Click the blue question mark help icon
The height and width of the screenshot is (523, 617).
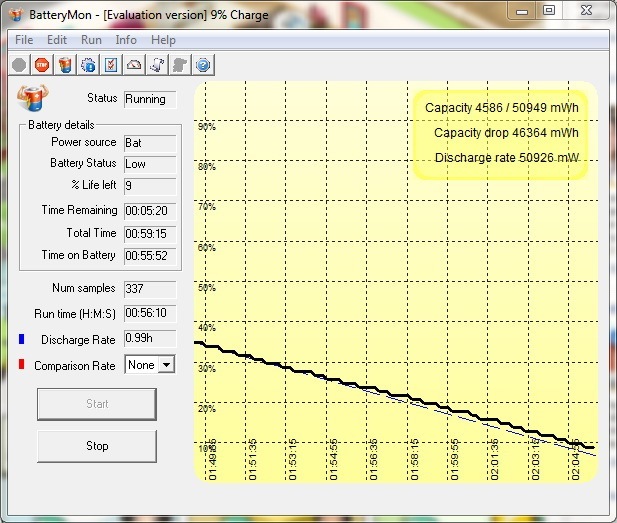tap(202, 65)
